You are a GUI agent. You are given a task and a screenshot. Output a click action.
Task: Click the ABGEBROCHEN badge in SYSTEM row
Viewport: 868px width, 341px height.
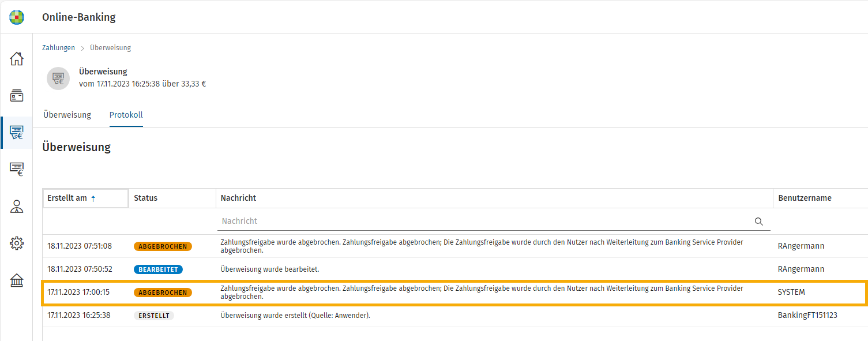tap(163, 293)
